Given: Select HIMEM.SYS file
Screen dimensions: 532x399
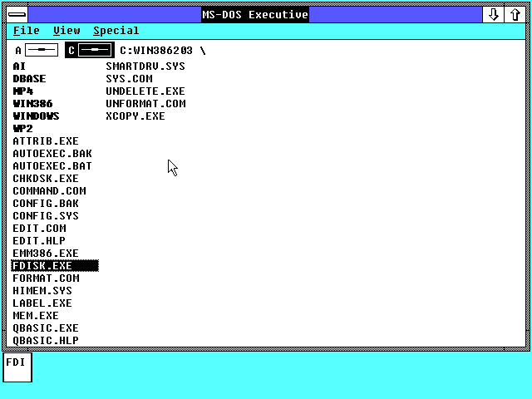Looking at the screenshot, I should tap(42, 291).
